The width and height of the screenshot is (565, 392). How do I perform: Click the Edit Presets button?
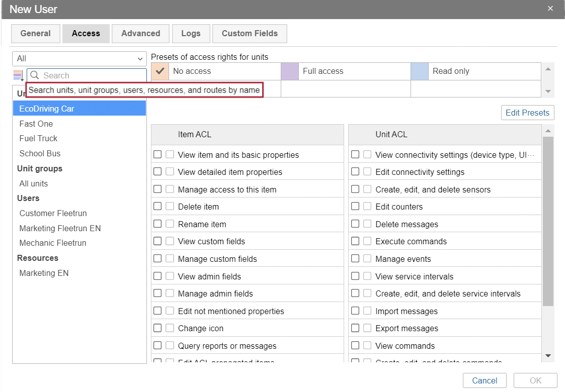click(527, 113)
